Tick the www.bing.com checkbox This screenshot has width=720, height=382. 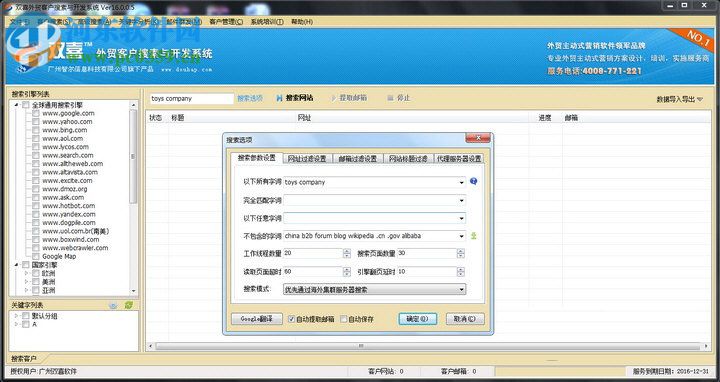click(35, 130)
